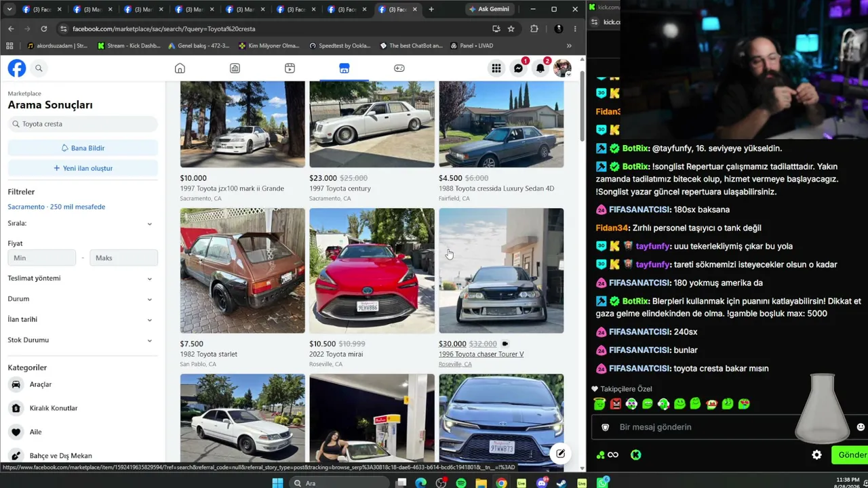Screen dimensions: 868x488
Task: Open WhatsApp from the taskbar
Action: click(602, 483)
